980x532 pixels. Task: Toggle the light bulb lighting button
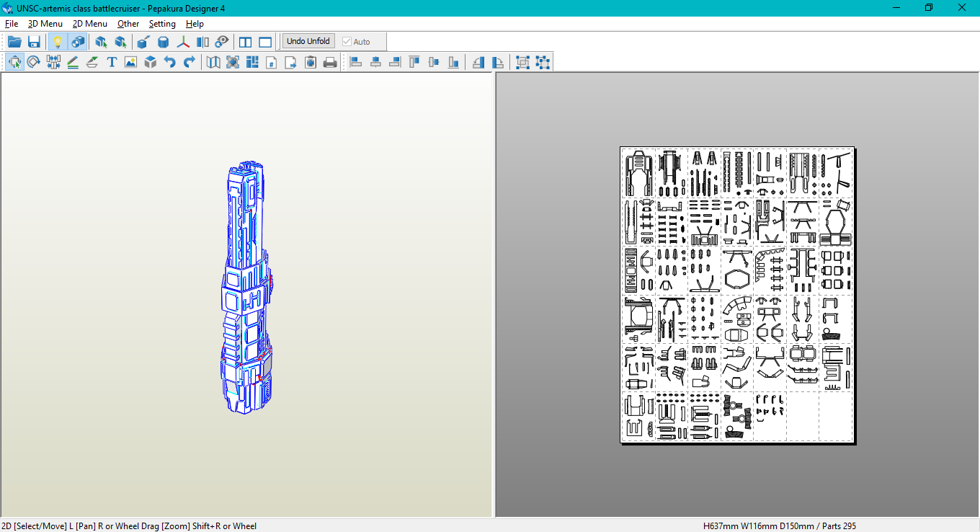(x=58, y=42)
